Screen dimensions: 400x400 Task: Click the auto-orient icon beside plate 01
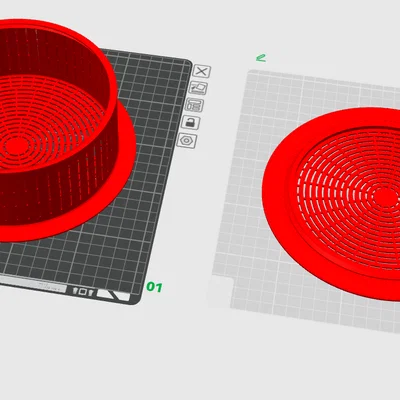[198, 88]
